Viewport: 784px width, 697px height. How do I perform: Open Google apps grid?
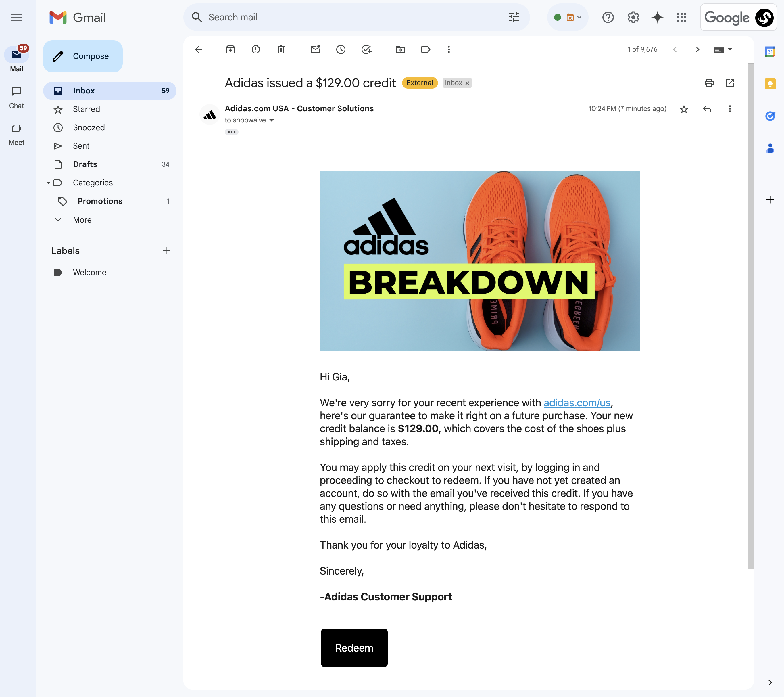click(682, 17)
